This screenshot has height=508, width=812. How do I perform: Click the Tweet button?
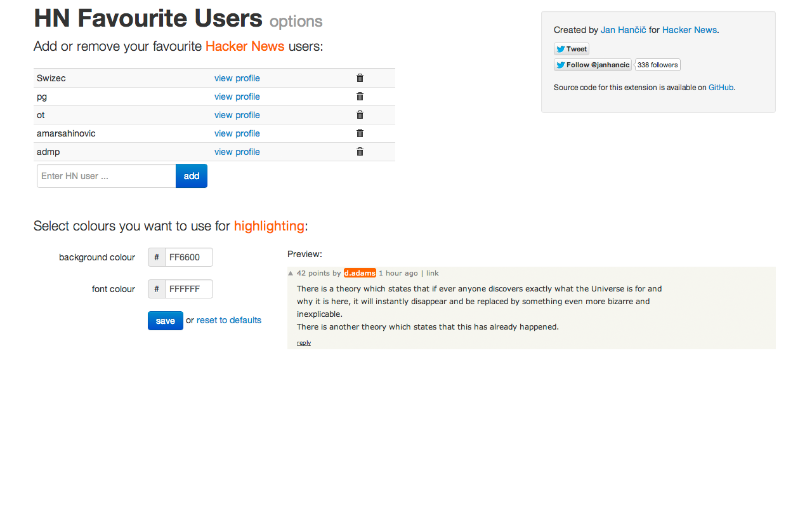(572, 49)
